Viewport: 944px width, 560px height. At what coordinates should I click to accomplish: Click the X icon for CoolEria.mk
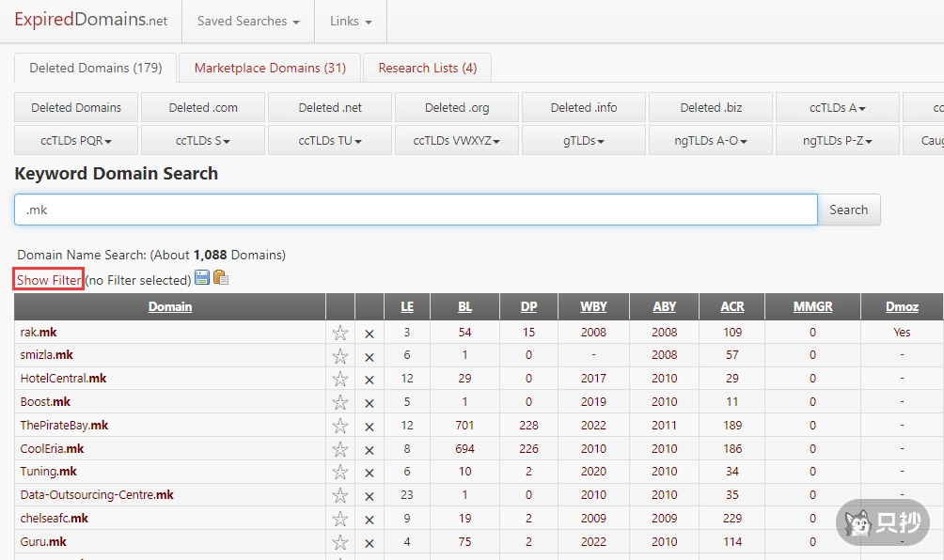(x=370, y=449)
